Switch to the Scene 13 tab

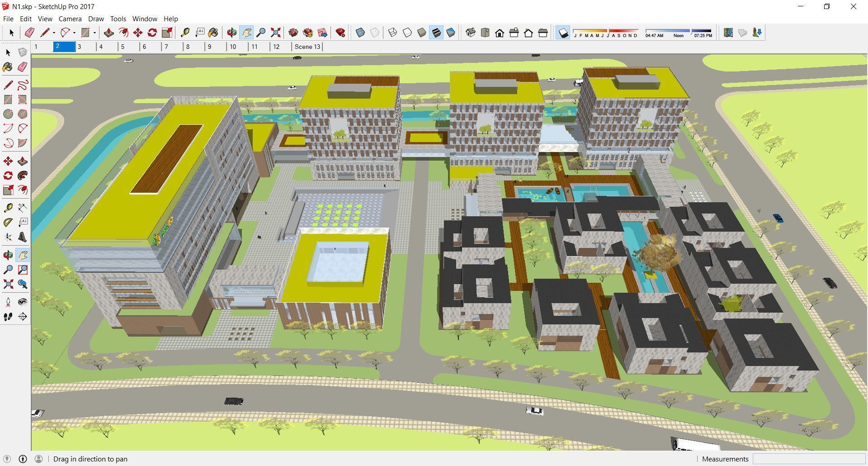307,47
